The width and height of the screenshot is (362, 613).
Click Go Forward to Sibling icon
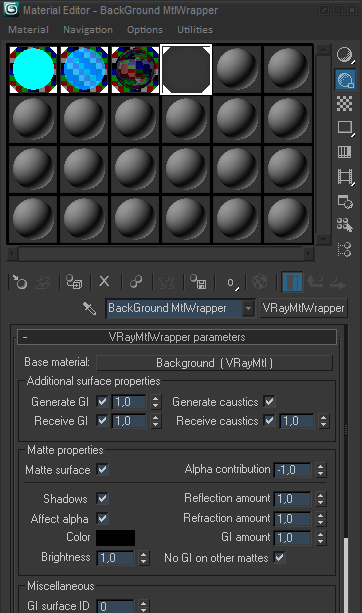click(x=338, y=281)
